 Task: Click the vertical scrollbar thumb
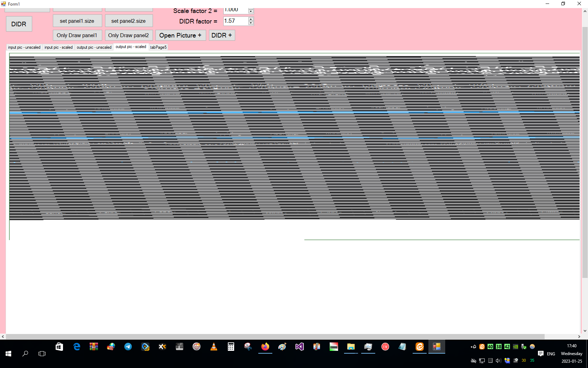click(585, 152)
